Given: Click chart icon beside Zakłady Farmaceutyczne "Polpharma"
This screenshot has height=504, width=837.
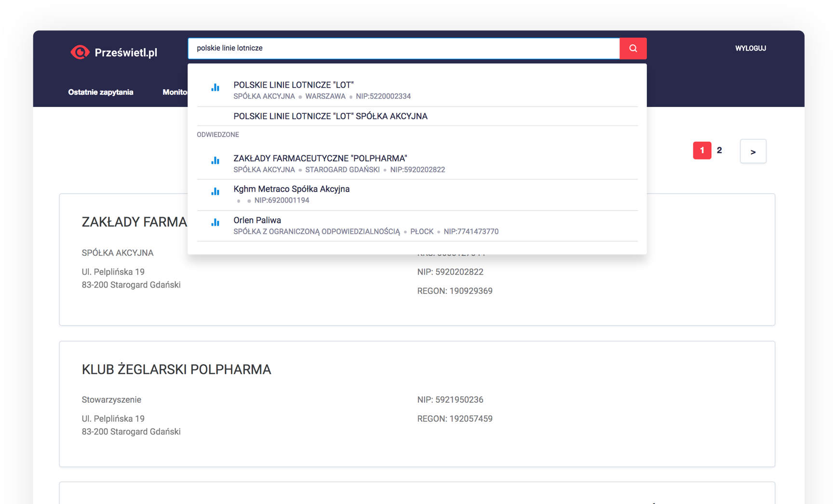Looking at the screenshot, I should click(x=215, y=160).
